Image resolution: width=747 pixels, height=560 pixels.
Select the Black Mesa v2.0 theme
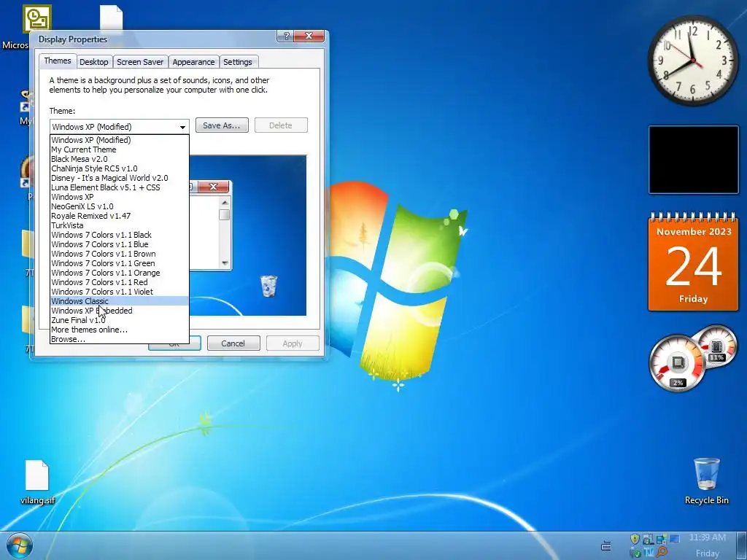120,159
